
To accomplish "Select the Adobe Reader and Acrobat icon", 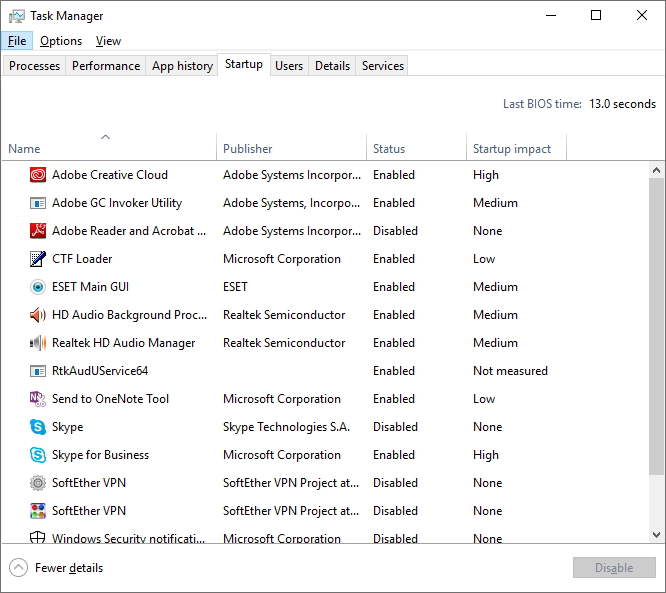I will pyautogui.click(x=38, y=231).
